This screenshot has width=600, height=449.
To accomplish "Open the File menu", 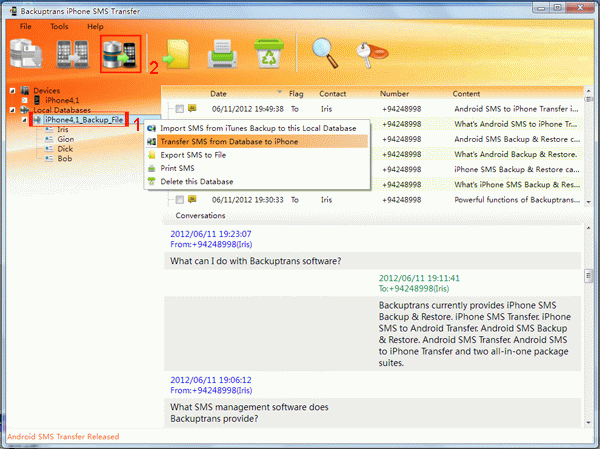I will tap(26, 26).
